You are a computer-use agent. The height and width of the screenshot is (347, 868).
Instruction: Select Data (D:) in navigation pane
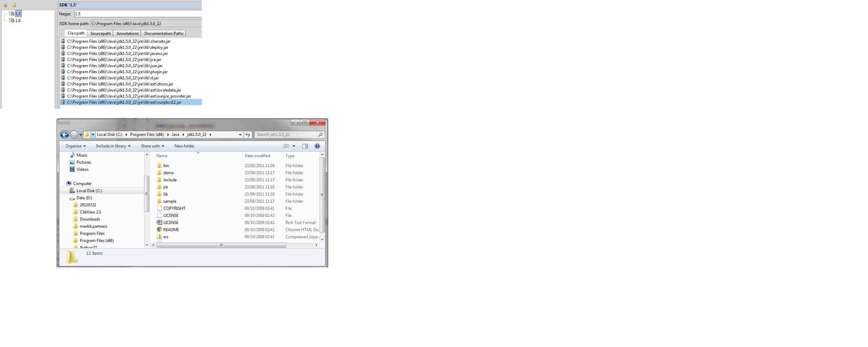coord(81,198)
